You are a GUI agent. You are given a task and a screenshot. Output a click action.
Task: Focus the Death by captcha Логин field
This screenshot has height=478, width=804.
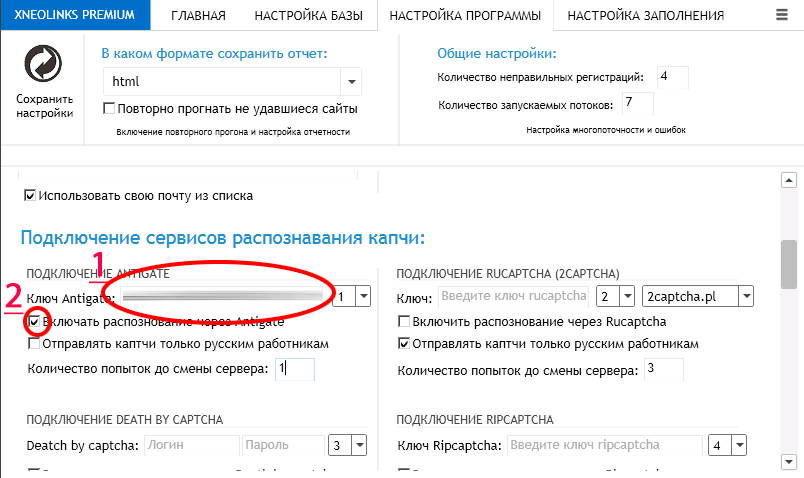(x=192, y=445)
